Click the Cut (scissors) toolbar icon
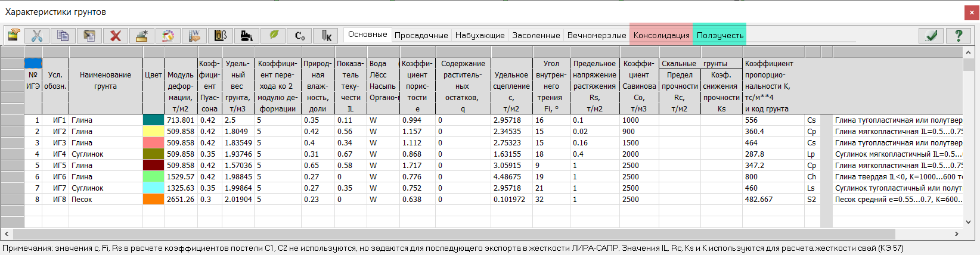 point(36,36)
